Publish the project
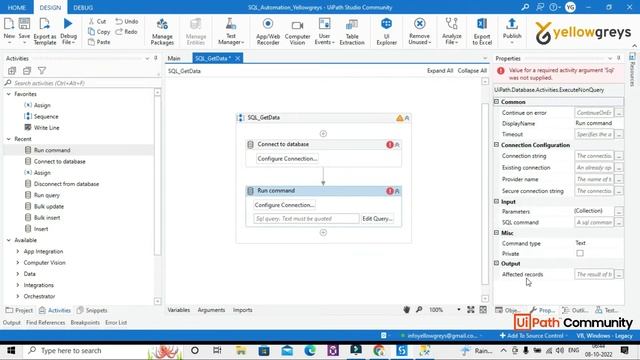The height and width of the screenshot is (360, 640). tap(512, 31)
